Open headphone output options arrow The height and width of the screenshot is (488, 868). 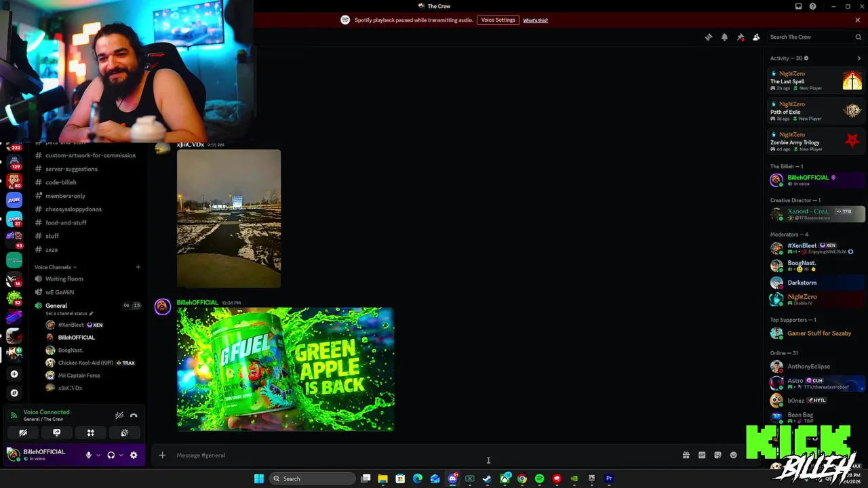point(121,455)
